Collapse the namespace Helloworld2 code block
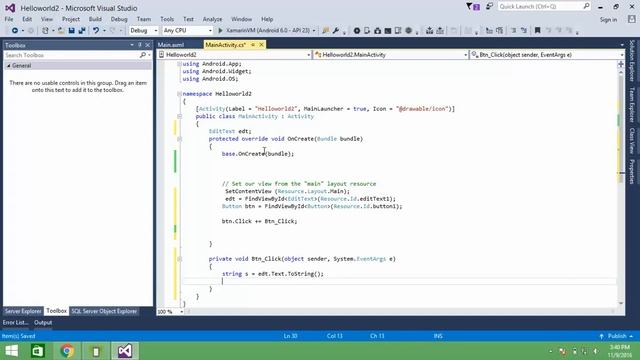640x360 pixels. (x=179, y=94)
